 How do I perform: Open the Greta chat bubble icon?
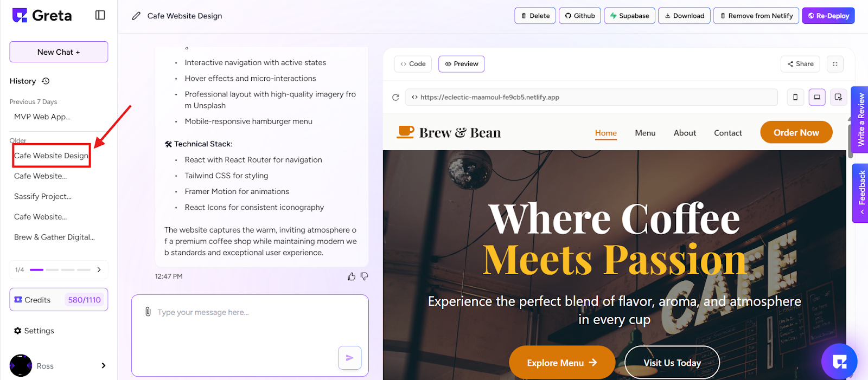click(839, 362)
